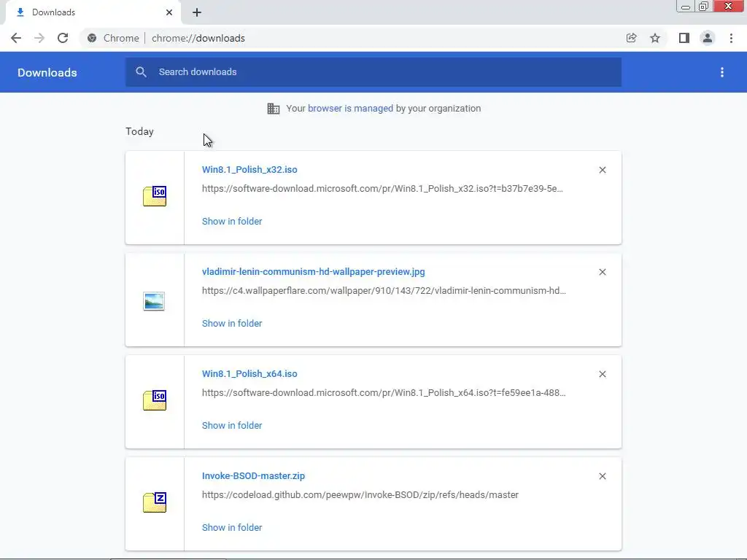
Task: Show Win8.1_Polish_x64.iso in folder
Action: (232, 426)
